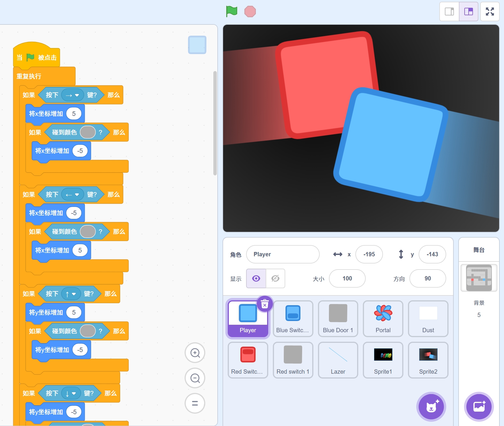Click the sprite name field showing Player
Image resolution: width=504 pixels, height=426 pixels.
pyautogui.click(x=283, y=254)
